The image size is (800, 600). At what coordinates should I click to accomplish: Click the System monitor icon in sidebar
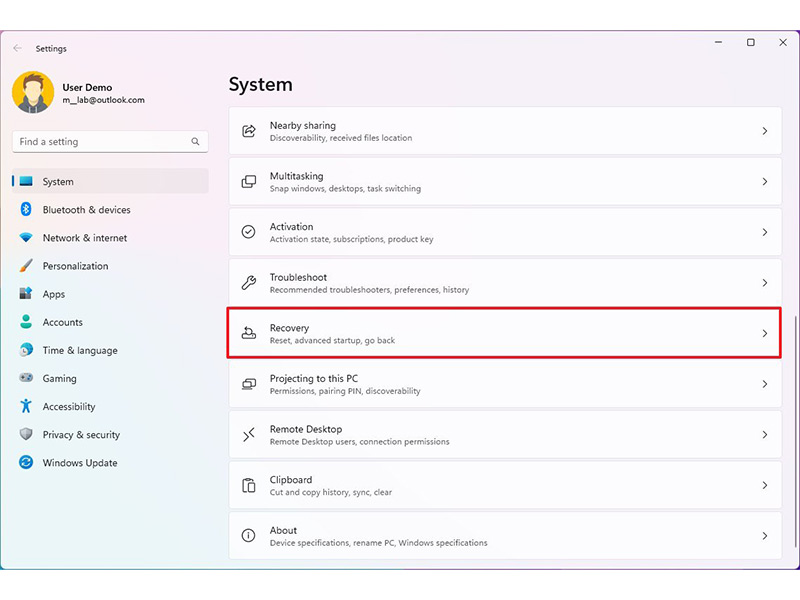click(x=26, y=181)
